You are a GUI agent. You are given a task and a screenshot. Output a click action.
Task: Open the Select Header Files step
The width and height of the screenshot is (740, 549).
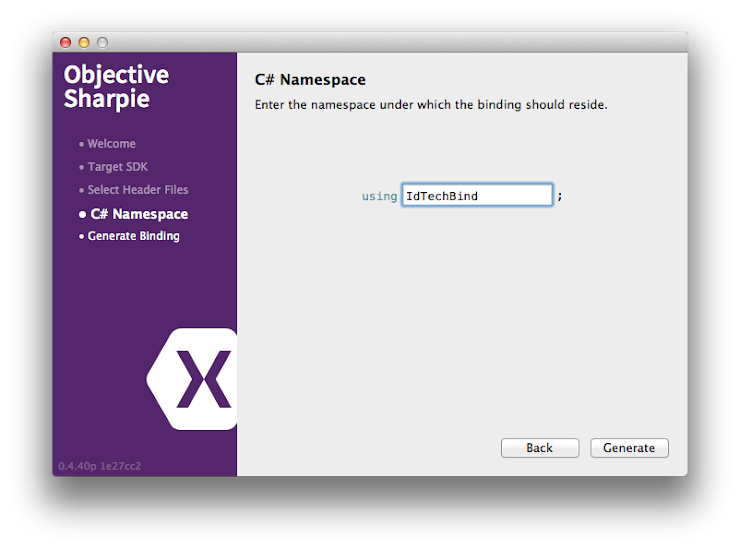point(138,190)
